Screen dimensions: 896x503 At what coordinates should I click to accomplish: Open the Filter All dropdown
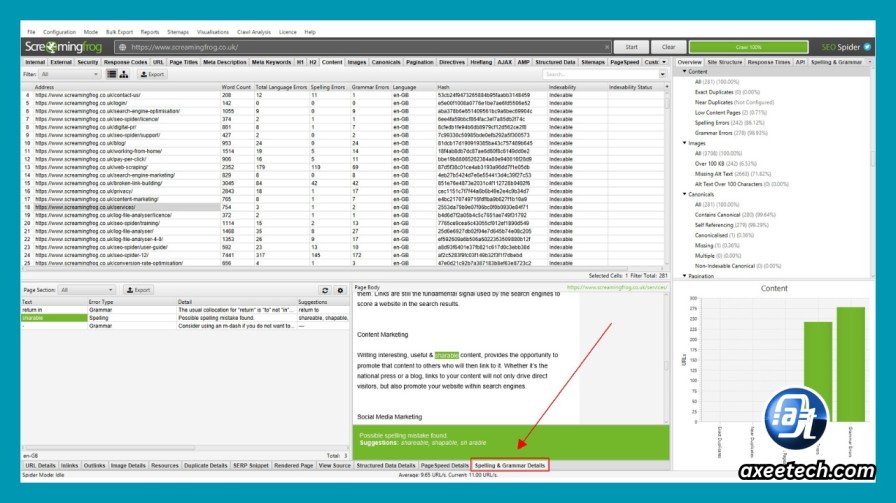click(69, 74)
